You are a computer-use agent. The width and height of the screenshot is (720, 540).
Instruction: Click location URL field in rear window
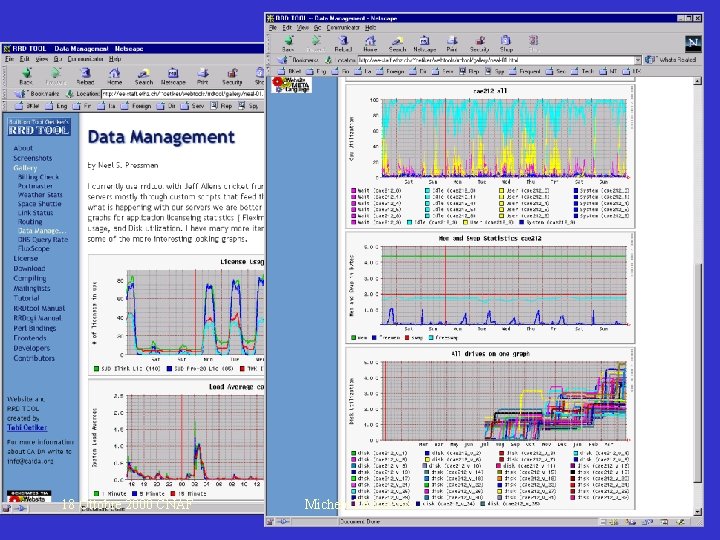coord(183,94)
